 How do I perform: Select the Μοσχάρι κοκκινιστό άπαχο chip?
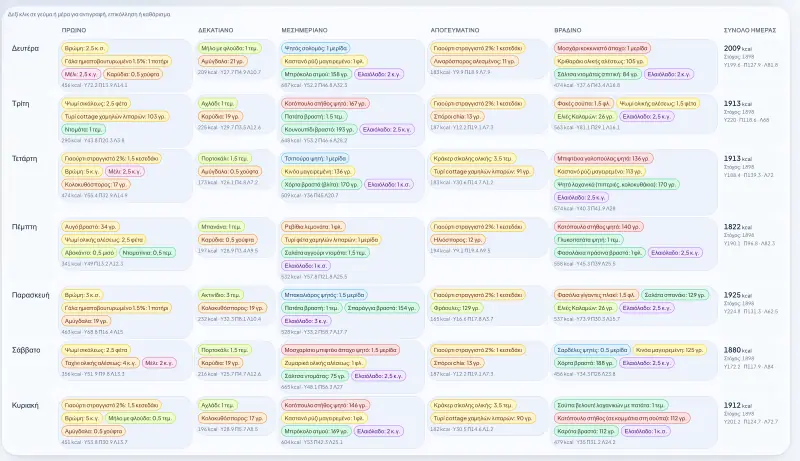click(x=602, y=48)
